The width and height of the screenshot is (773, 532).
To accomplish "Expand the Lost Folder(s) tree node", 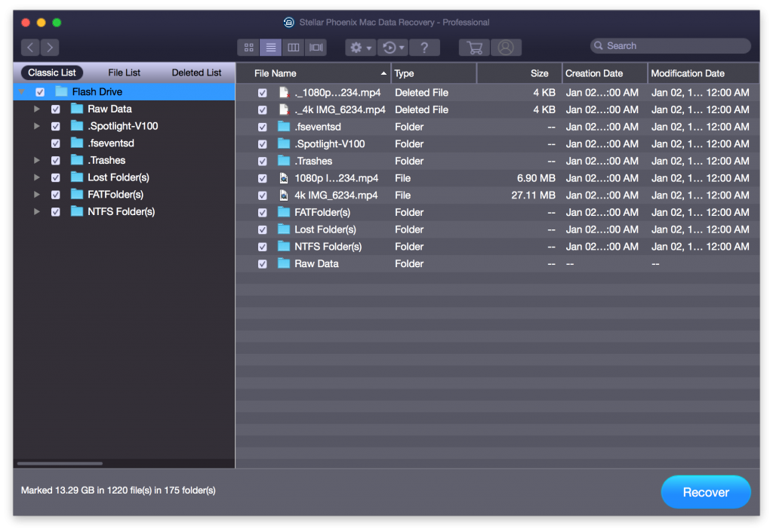I will 37,177.
